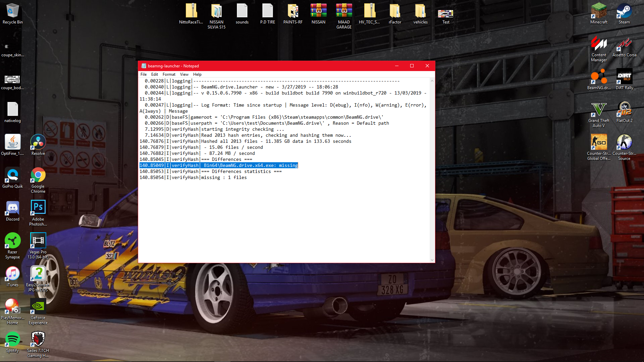The width and height of the screenshot is (644, 362).
Task: Select the Minecraft desktop icon
Action: pos(599,13)
